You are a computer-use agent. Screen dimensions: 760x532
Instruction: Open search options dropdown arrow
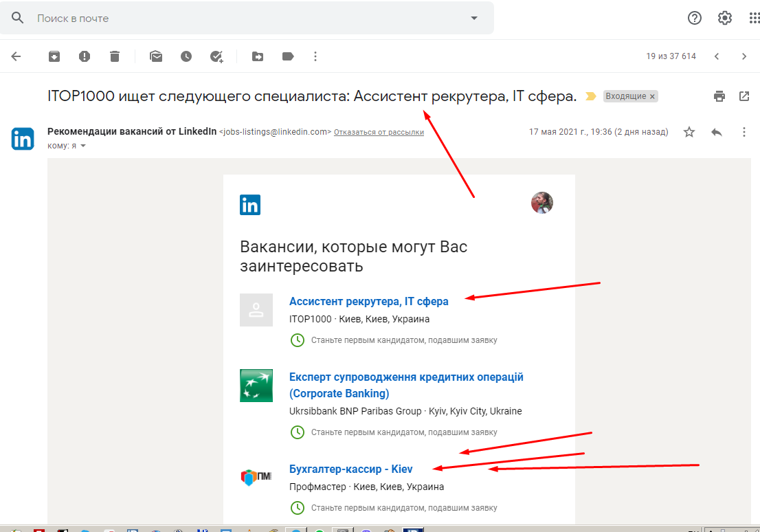(x=474, y=19)
